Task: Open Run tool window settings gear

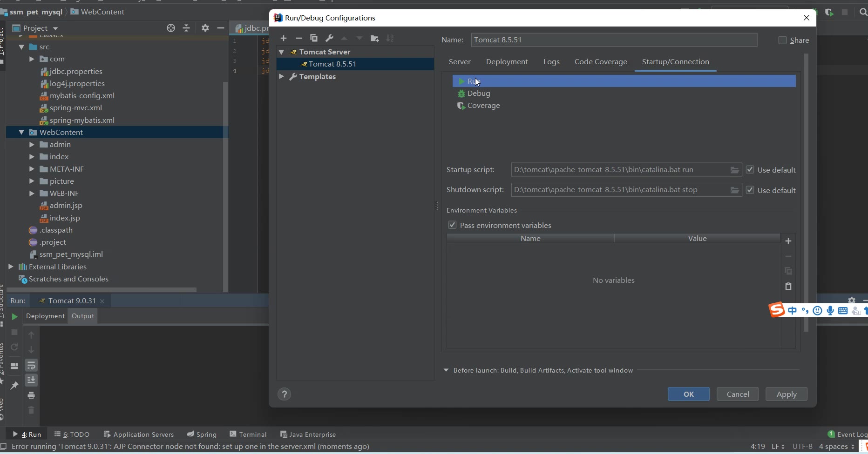Action: click(x=852, y=300)
